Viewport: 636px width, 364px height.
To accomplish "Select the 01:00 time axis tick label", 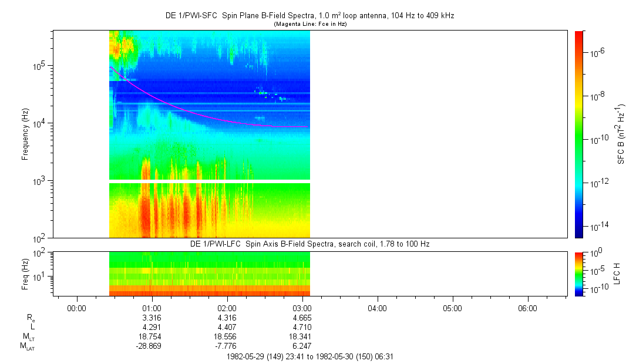I will [x=152, y=308].
